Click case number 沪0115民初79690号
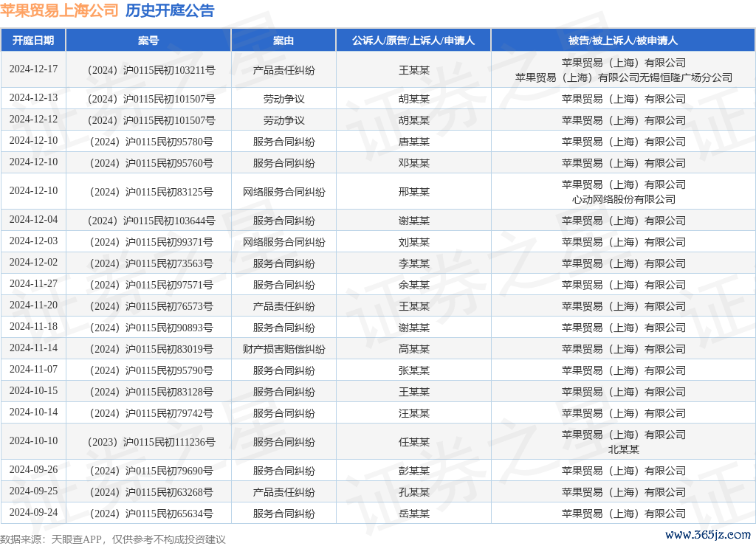Image resolution: width=756 pixels, height=546 pixels. pos(151,471)
